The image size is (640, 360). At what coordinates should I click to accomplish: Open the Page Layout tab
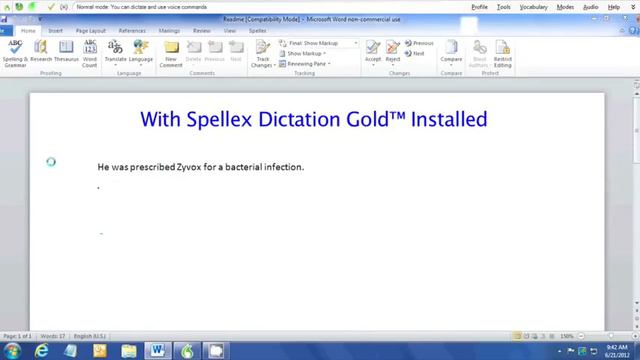coord(91,31)
